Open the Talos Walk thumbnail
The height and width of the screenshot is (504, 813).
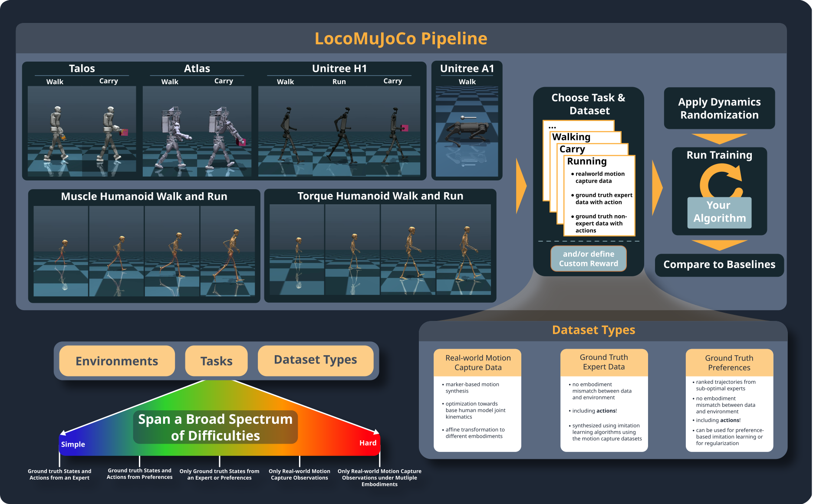(x=55, y=130)
